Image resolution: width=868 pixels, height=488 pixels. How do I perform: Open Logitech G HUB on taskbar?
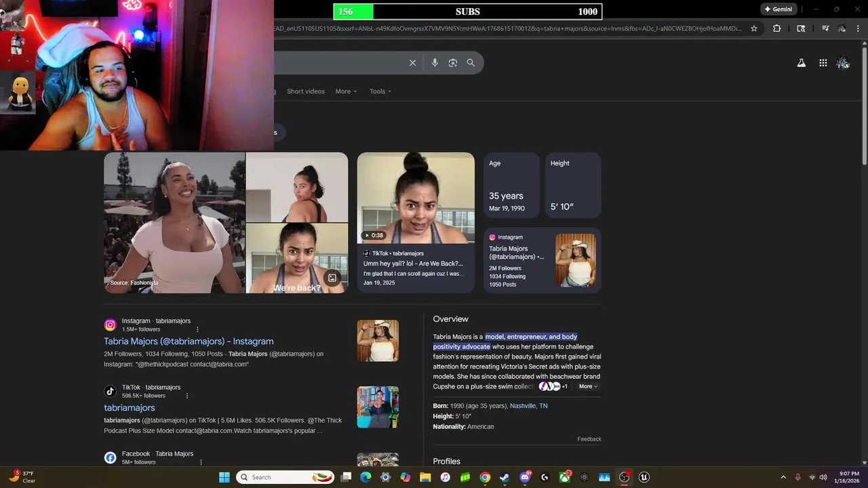click(545, 477)
